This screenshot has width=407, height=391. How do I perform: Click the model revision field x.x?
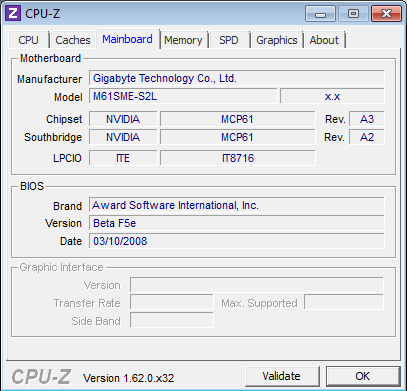332,96
